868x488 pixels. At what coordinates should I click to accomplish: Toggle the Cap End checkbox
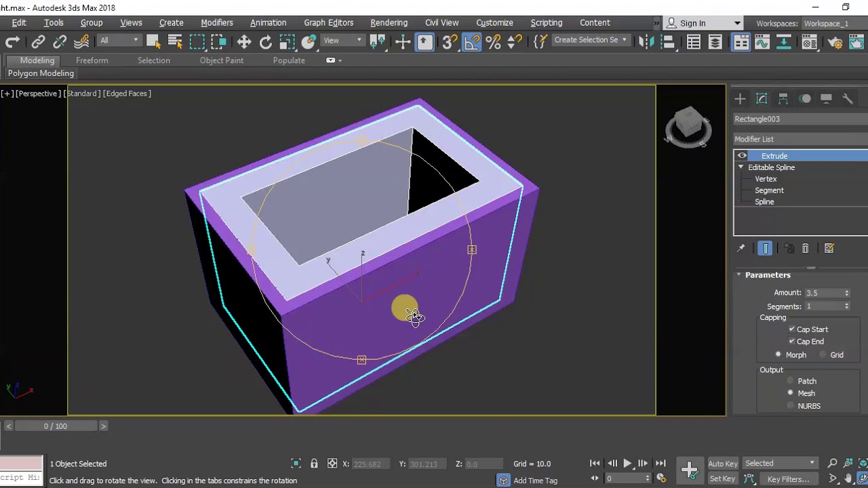click(791, 342)
